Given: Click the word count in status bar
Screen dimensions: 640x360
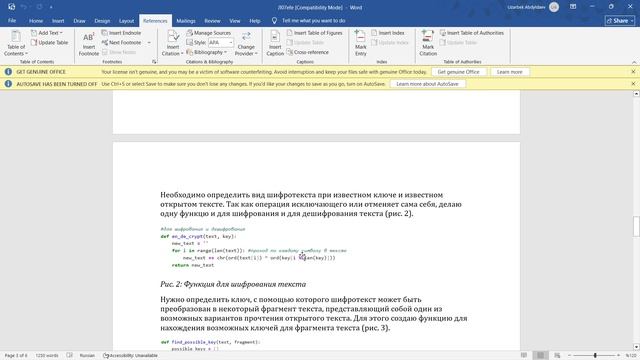Looking at the screenshot, I should [x=47, y=356].
